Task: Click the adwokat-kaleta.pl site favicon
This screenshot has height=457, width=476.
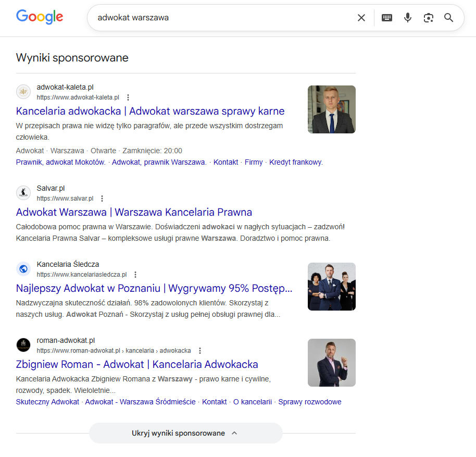Action: (x=23, y=92)
